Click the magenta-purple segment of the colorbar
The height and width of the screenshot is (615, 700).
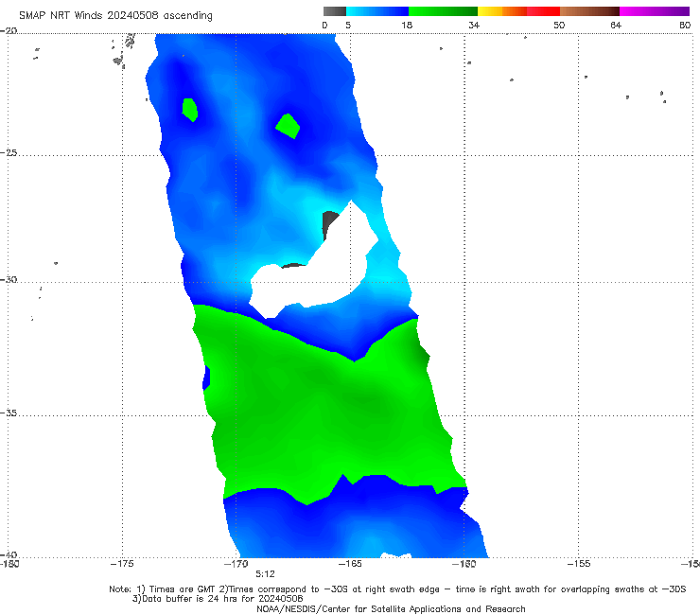tap(655, 11)
